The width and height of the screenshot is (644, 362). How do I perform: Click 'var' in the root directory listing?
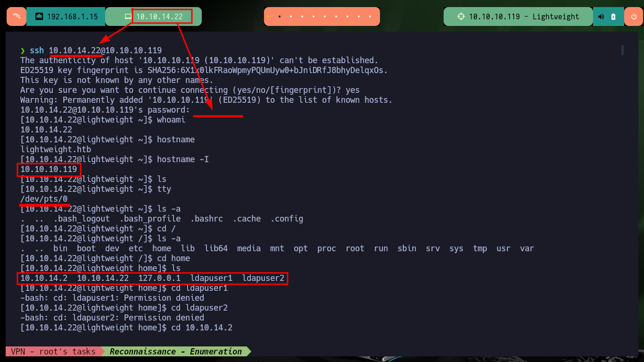pos(527,248)
